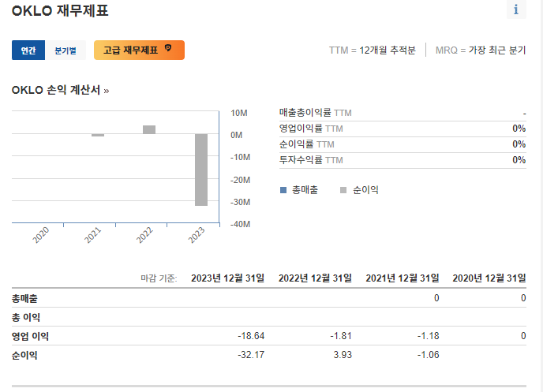Click the 2023 net income bar
This screenshot has height=392, width=543.
(201, 170)
